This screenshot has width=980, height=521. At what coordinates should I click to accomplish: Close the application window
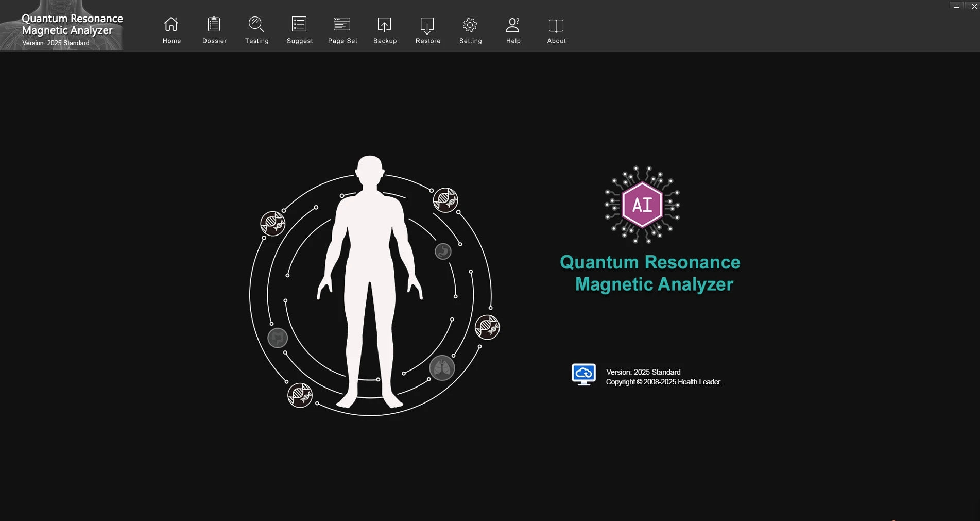(974, 7)
